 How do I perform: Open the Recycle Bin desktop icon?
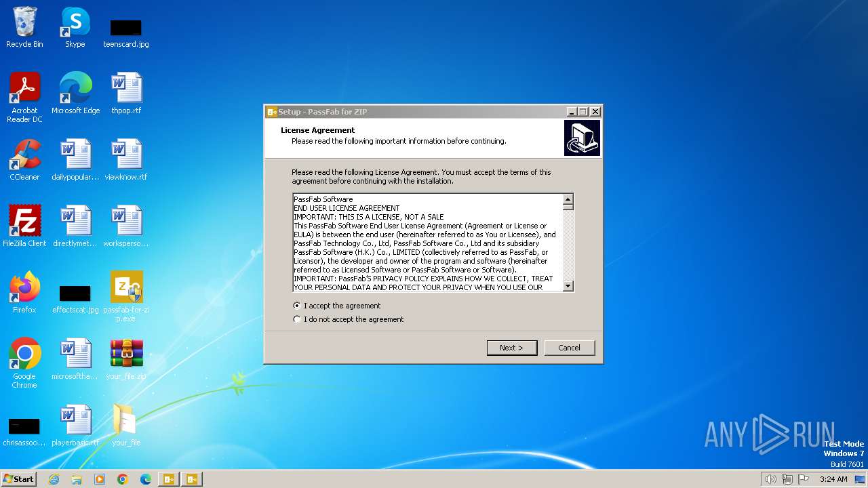24,28
